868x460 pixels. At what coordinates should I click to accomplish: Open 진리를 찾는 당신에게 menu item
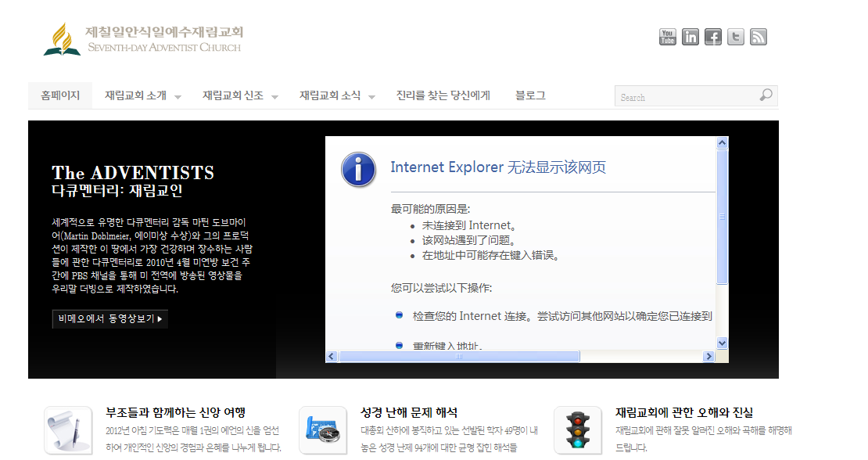click(443, 95)
